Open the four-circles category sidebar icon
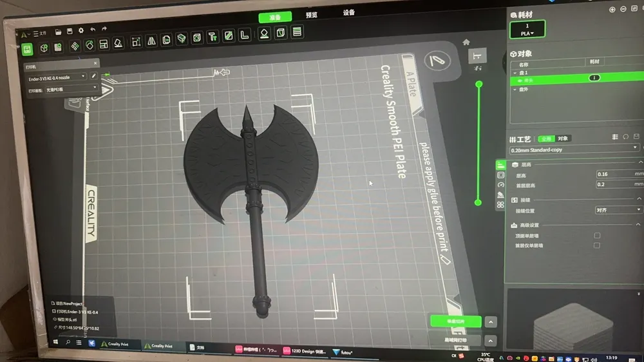The width and height of the screenshot is (644, 362). point(500,205)
